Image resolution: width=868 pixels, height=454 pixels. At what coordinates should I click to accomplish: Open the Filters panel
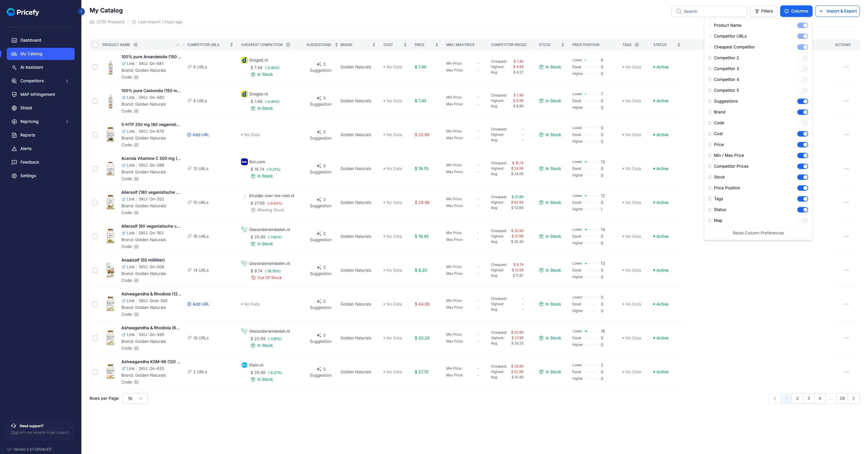pyautogui.click(x=764, y=11)
